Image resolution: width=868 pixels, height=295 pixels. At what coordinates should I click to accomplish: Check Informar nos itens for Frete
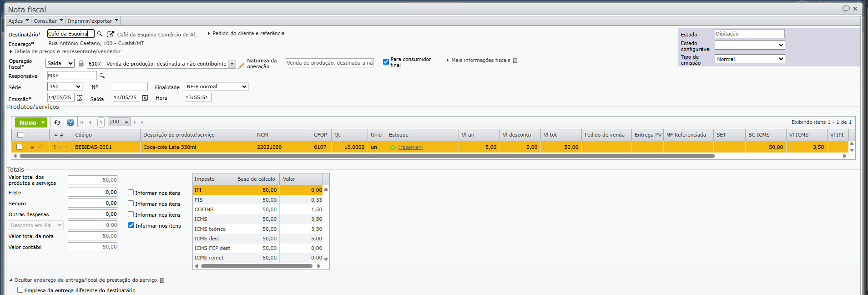point(131,193)
